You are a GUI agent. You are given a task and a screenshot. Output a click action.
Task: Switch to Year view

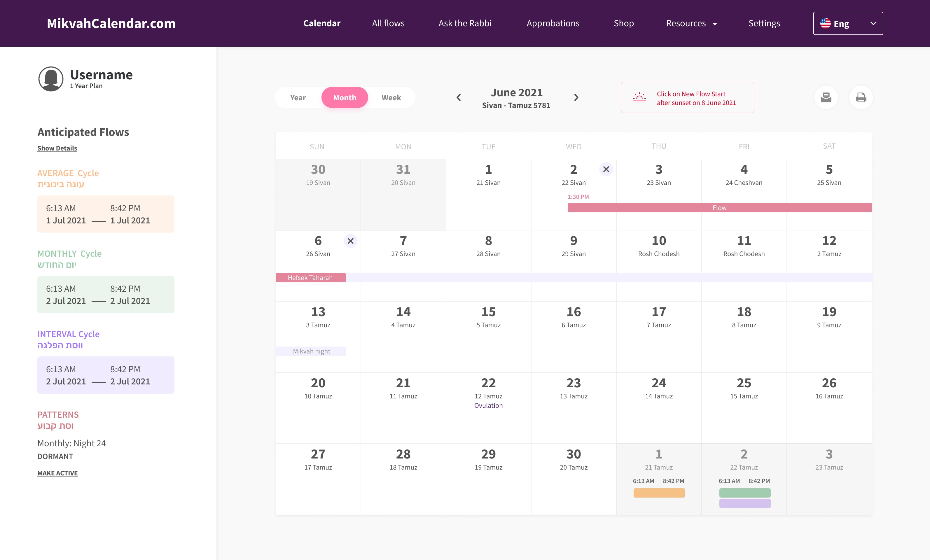click(298, 97)
